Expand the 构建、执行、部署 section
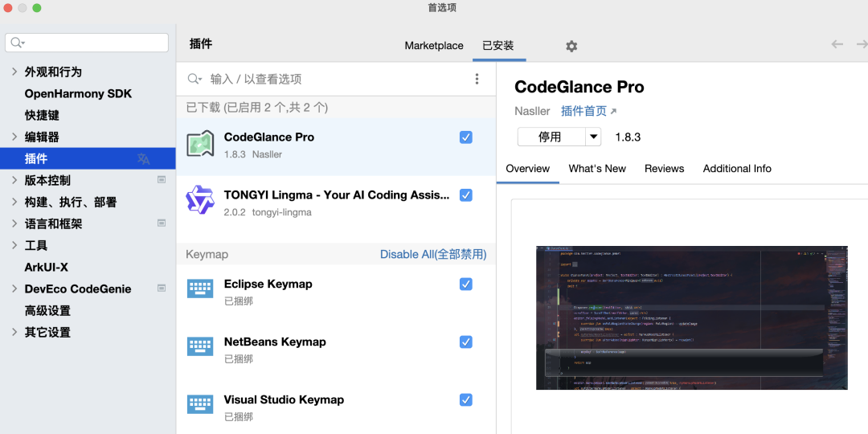Screen dimensions: 868x434 coord(14,202)
